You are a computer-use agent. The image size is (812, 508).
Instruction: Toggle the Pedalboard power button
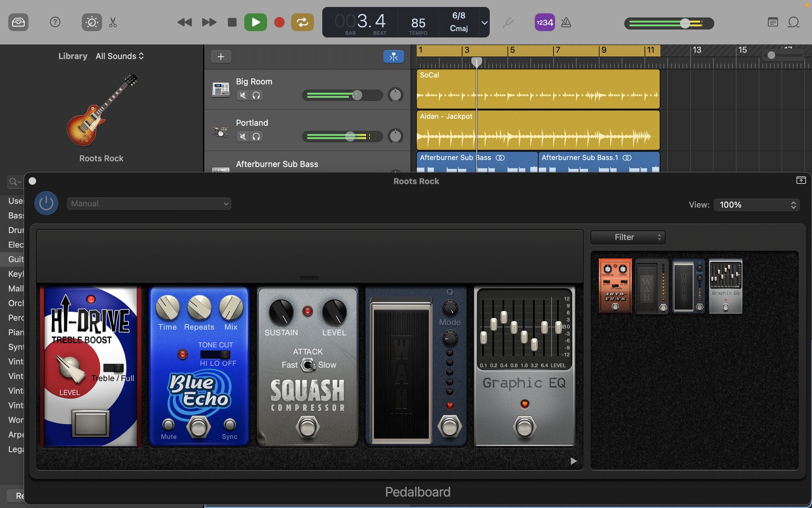[46, 203]
